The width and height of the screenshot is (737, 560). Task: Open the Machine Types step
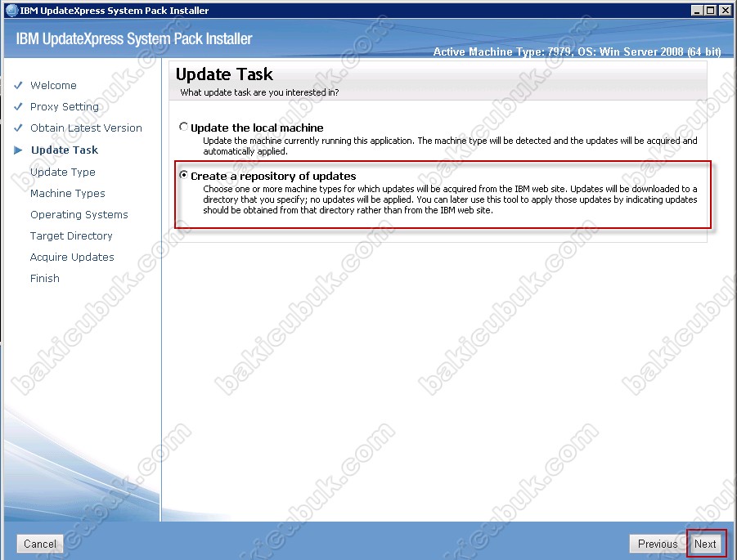[67, 193]
